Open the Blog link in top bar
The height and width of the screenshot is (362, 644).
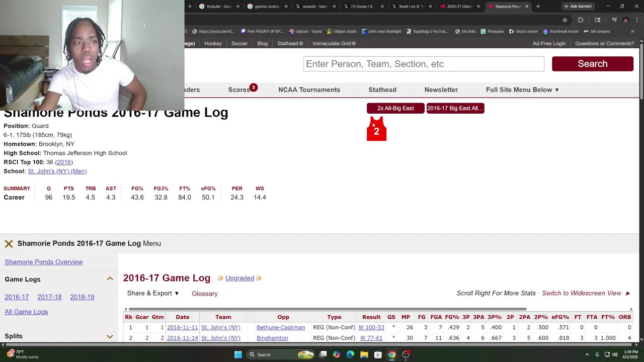pyautogui.click(x=263, y=43)
